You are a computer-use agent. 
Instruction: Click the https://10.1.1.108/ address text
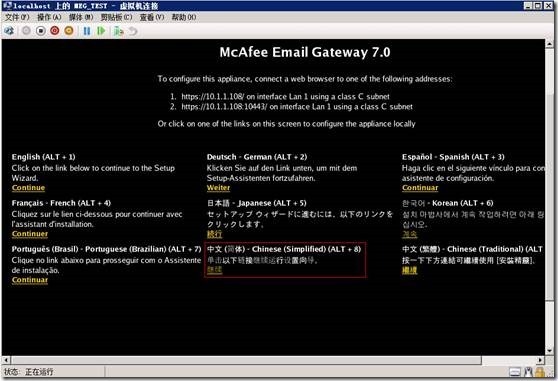213,97
